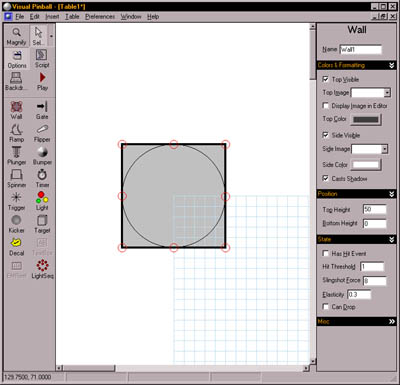Open the Script editor
The image size is (400, 385).
pyautogui.click(x=42, y=59)
